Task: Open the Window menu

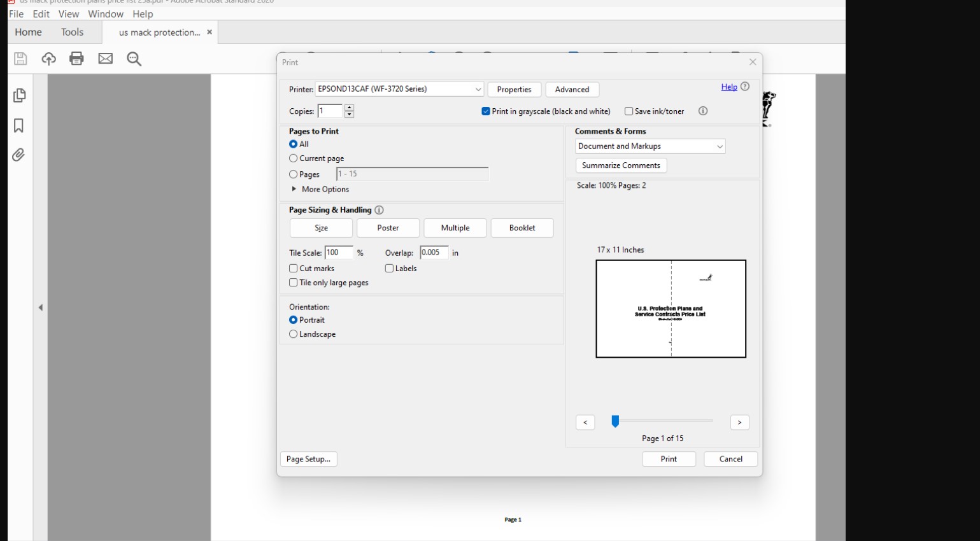Action: [105, 14]
